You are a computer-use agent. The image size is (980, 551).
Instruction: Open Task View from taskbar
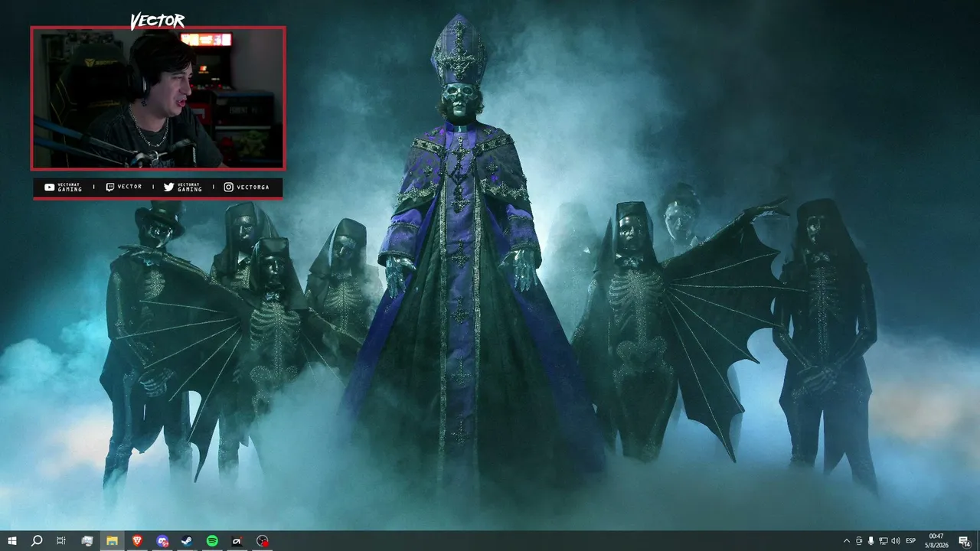[61, 541]
